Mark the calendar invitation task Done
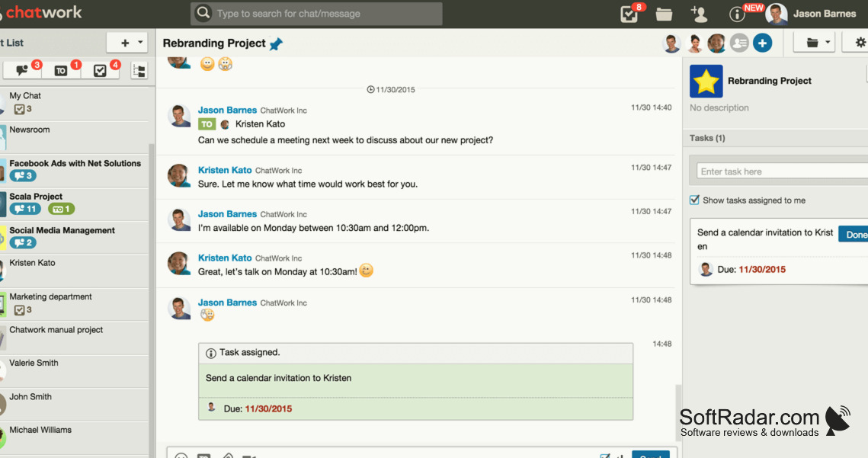The height and width of the screenshot is (458, 868). (855, 235)
